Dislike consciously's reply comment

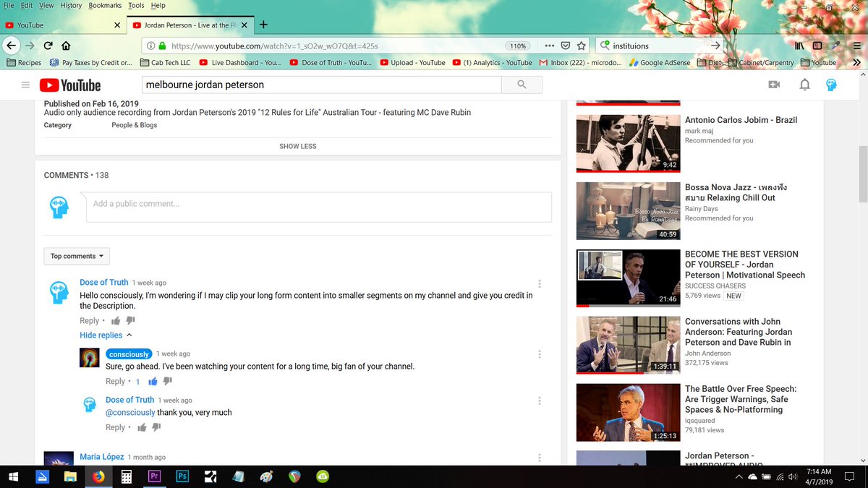click(x=168, y=382)
